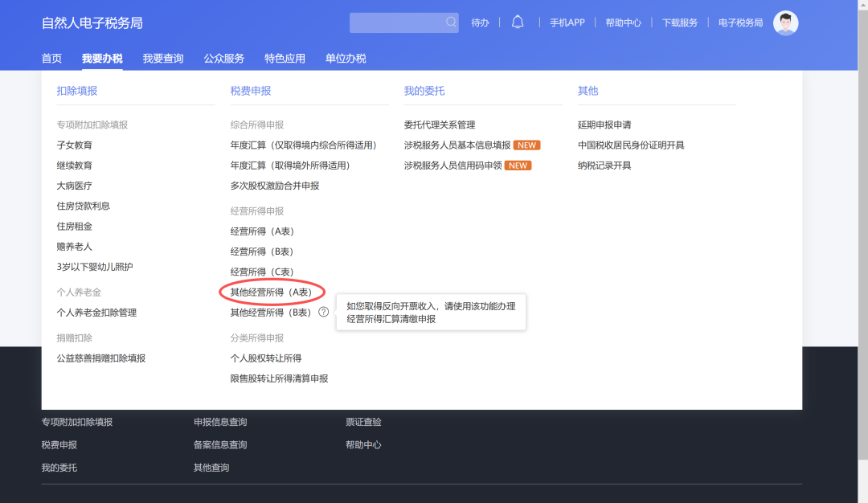Click footer link 我的委托
868x503 pixels.
pos(59,468)
